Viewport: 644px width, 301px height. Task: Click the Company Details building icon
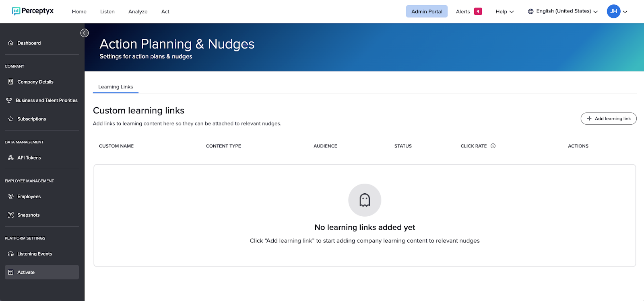click(x=11, y=82)
